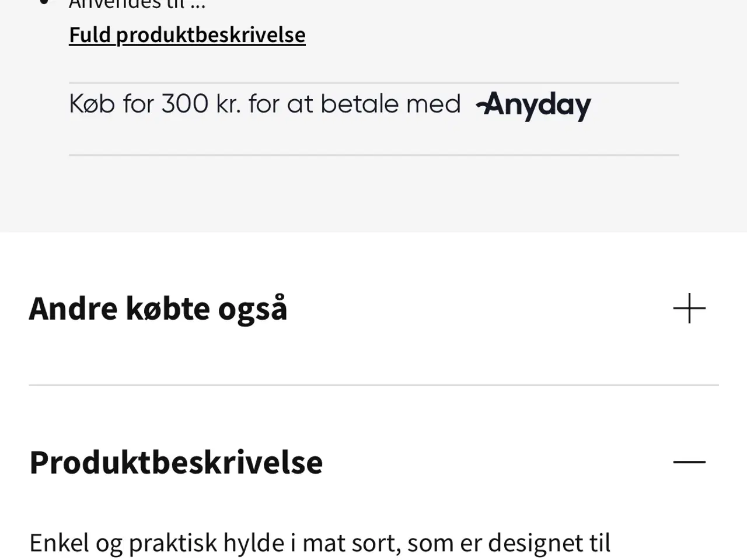The image size is (747, 560).
Task: Select the description text starting with Enkel
Action: (320, 542)
